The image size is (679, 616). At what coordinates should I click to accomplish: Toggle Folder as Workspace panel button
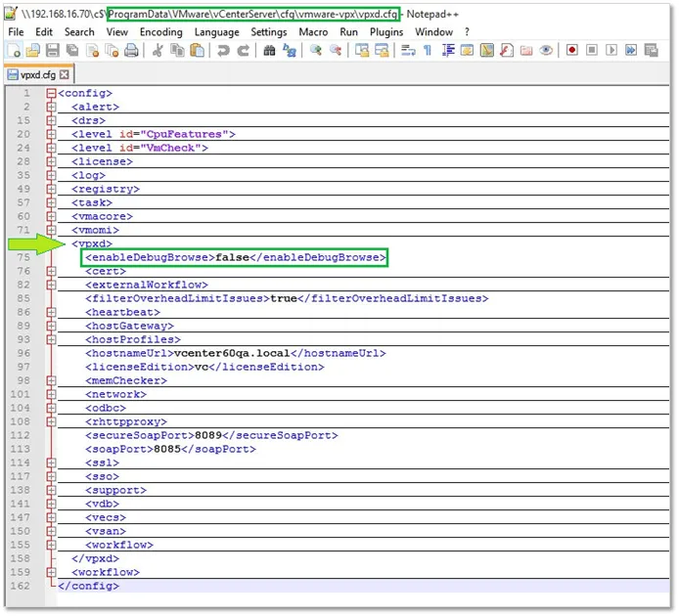click(x=526, y=51)
